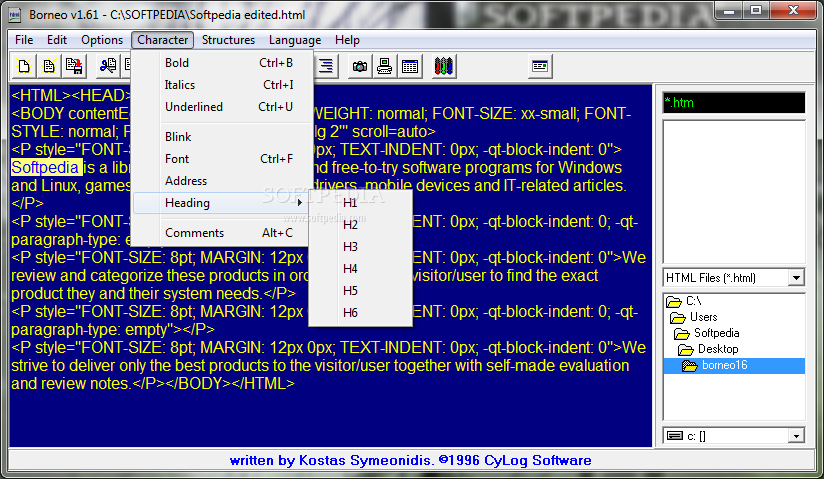Choose Font from the Character menu
The height and width of the screenshot is (479, 824).
pos(222,159)
